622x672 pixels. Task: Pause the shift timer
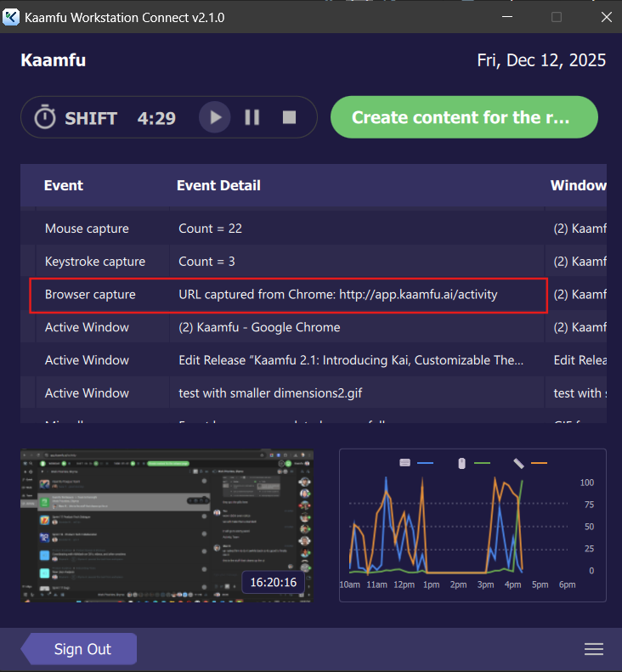(x=252, y=117)
